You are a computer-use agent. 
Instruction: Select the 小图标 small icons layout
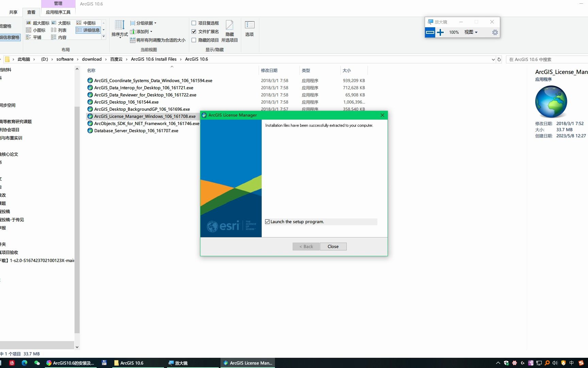[36, 30]
